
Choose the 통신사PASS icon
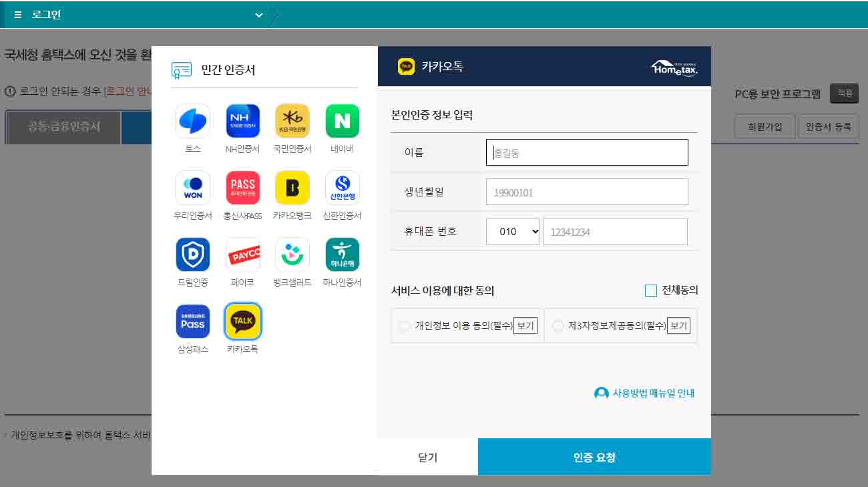(243, 188)
